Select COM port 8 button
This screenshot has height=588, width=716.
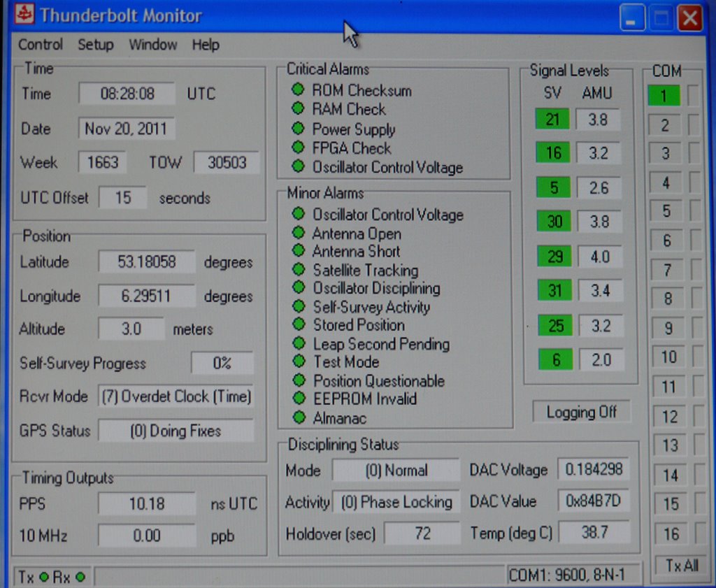tap(668, 299)
